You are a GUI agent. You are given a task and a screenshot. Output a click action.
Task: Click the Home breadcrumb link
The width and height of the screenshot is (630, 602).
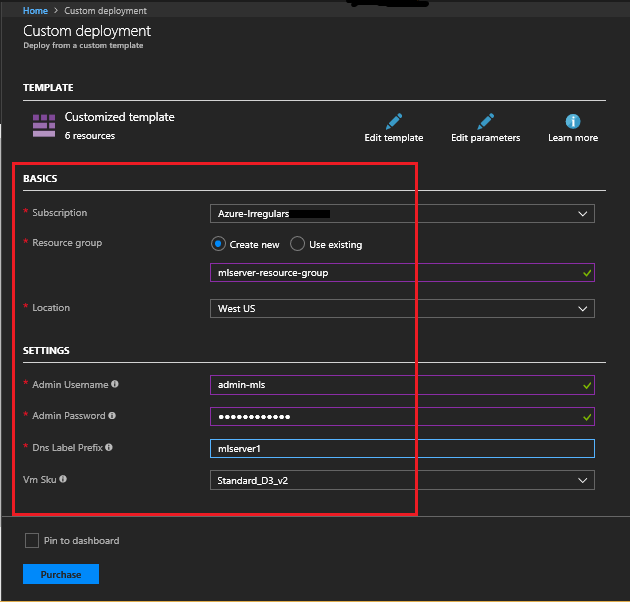click(x=35, y=11)
